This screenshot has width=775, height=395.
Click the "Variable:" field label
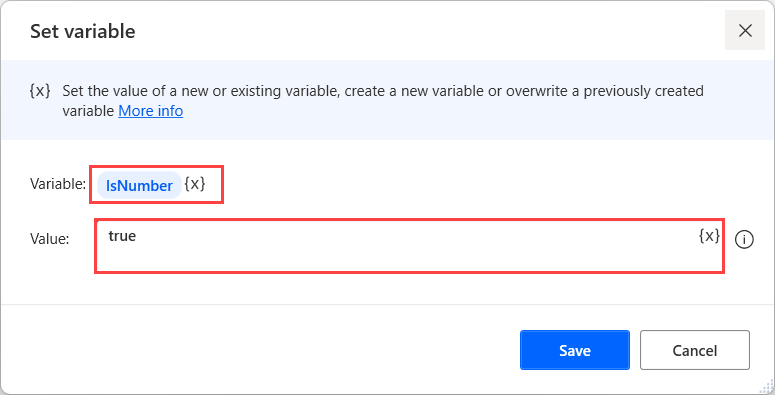(x=58, y=184)
